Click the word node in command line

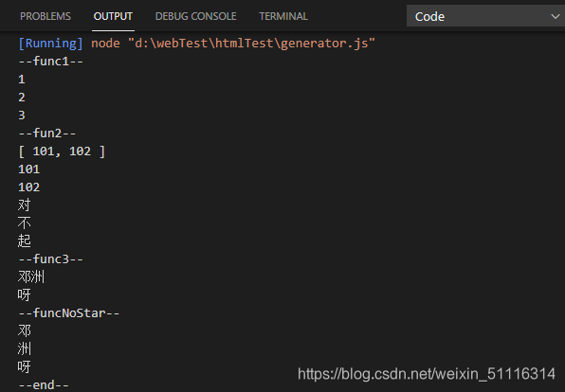pyautogui.click(x=105, y=44)
